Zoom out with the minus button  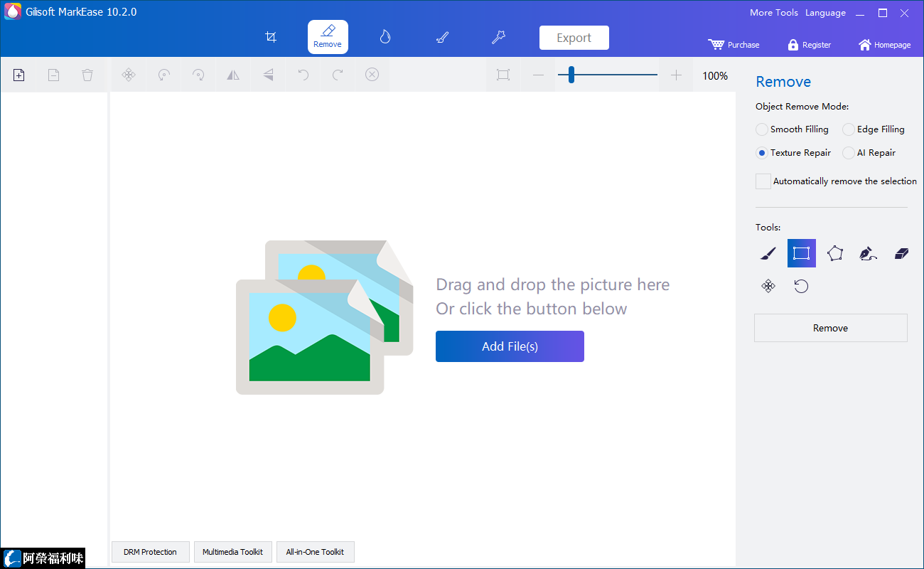538,75
